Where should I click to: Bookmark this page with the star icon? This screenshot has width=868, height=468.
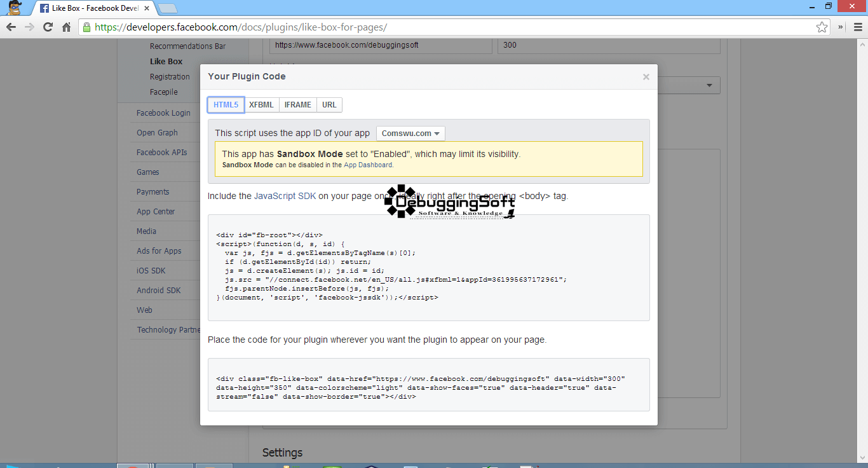[823, 27]
